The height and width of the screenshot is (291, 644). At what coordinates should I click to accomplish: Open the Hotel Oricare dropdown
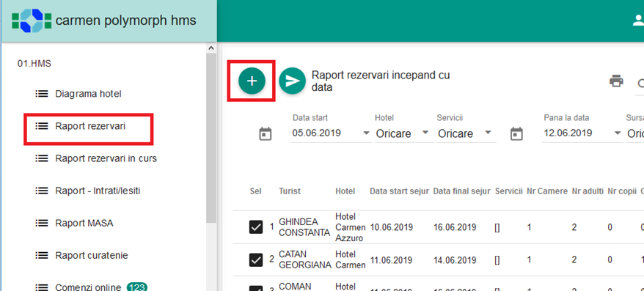point(425,133)
